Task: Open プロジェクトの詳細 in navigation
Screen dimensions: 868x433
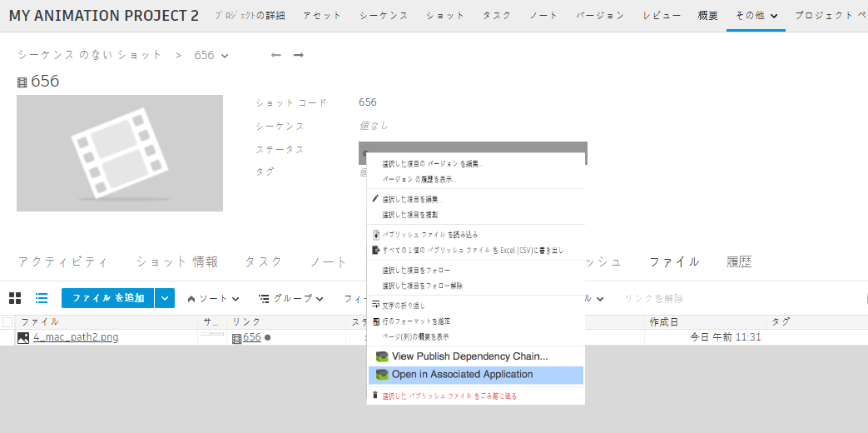Action: (x=250, y=16)
